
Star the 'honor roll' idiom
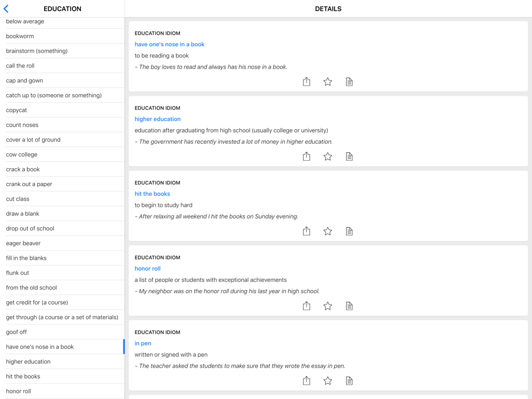tap(328, 306)
